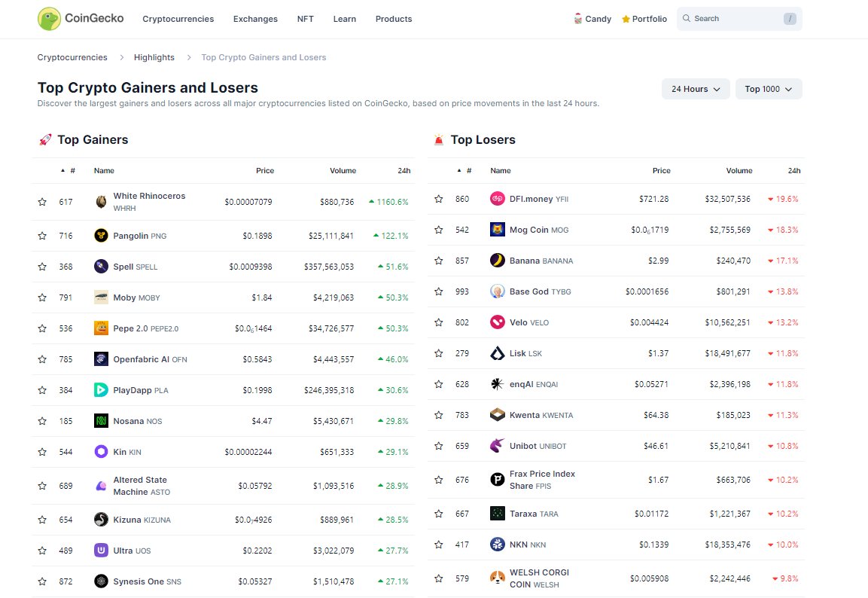The width and height of the screenshot is (868, 598).
Task: Click the search input field
Action: click(x=734, y=17)
